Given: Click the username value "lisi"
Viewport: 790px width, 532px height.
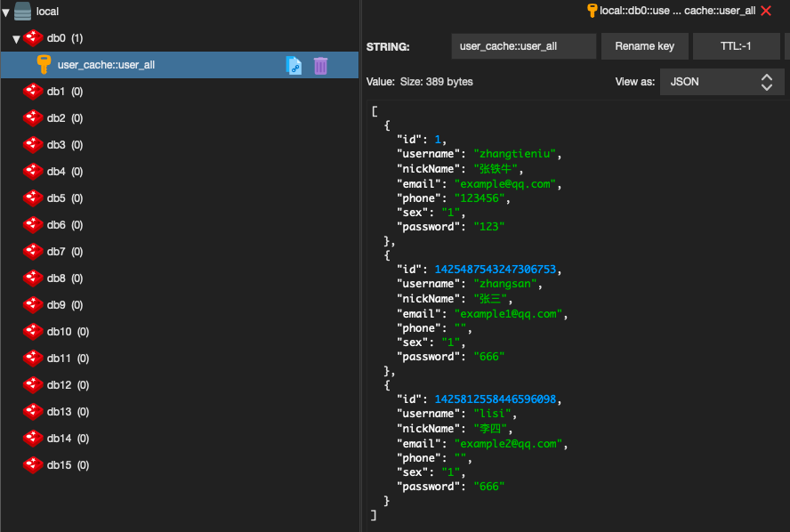Looking at the screenshot, I should point(492,414).
